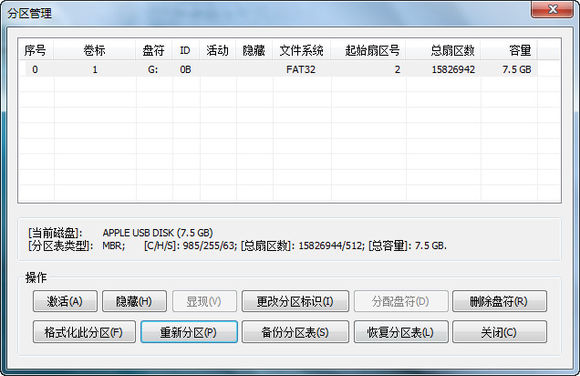Sort by 卷标 column header
Image resolution: width=580 pixels, height=376 pixels.
point(94,50)
